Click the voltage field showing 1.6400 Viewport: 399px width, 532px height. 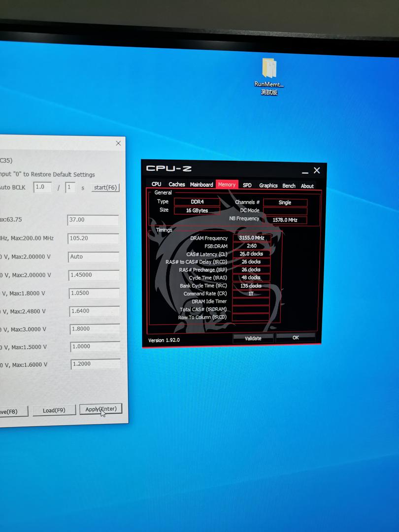(95, 311)
